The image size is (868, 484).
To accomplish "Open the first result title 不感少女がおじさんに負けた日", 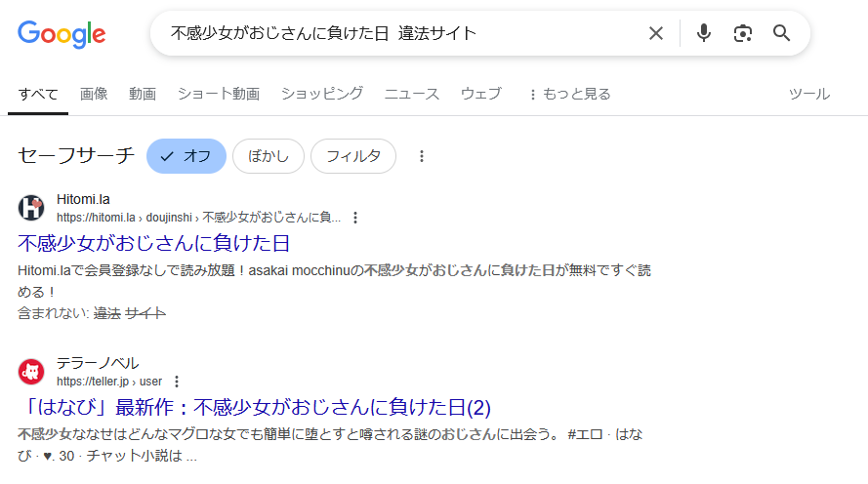I will click(x=154, y=243).
